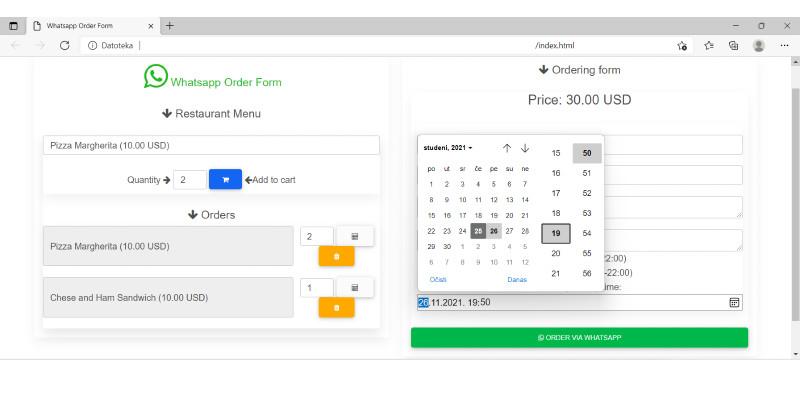This screenshot has height=400, width=800.
Task: Click the blue add-to-cart icon button
Action: click(x=225, y=180)
